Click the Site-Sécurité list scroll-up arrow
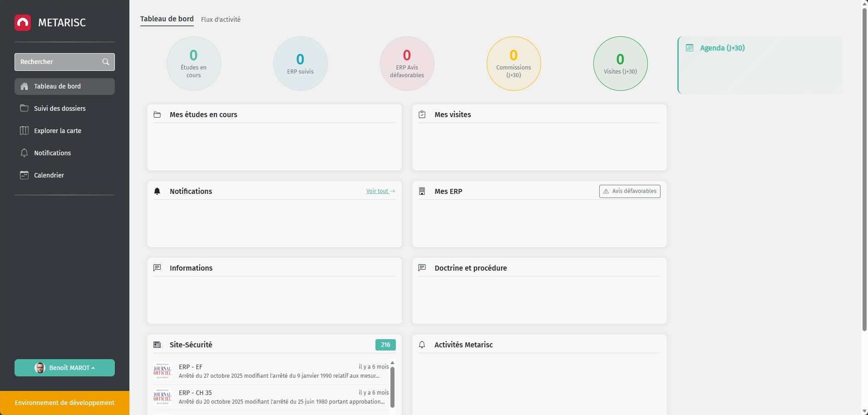868x415 pixels. 392,363
